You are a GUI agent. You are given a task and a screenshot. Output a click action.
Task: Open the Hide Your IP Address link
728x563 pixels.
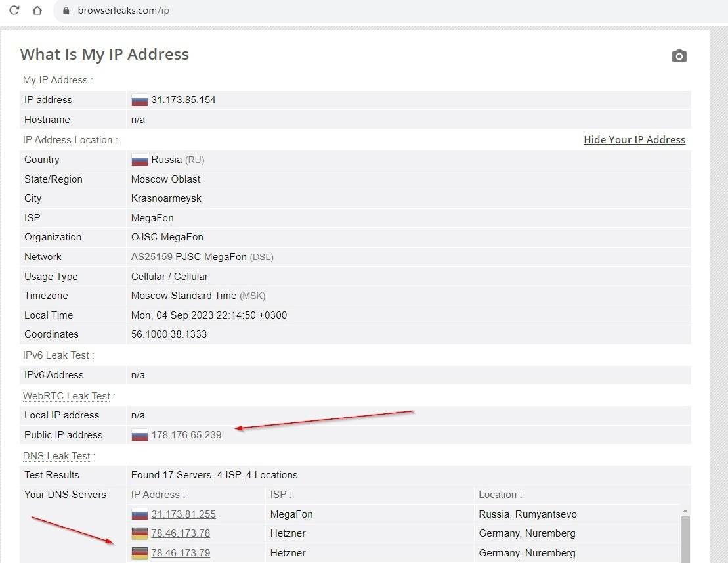coord(634,140)
